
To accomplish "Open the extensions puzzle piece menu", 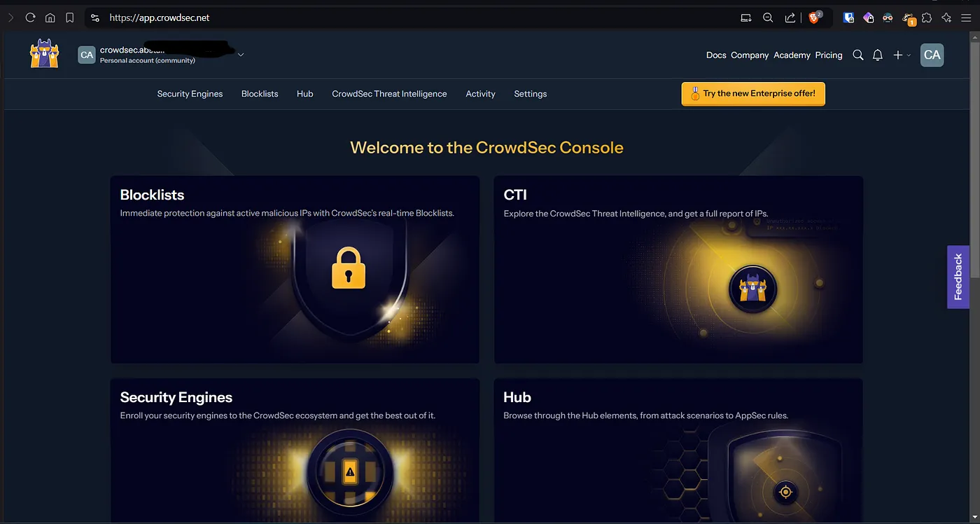I will 927,18.
